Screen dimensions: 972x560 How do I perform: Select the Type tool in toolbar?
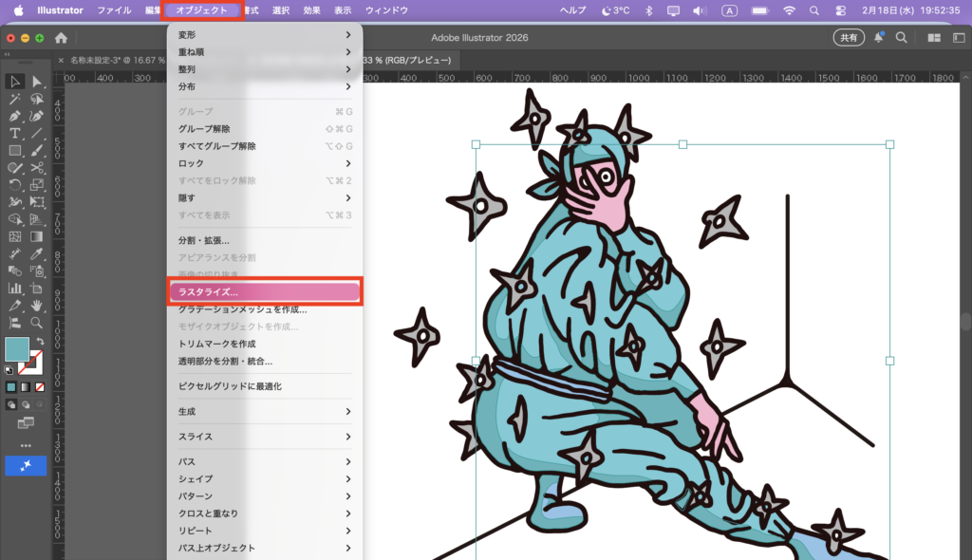point(15,133)
